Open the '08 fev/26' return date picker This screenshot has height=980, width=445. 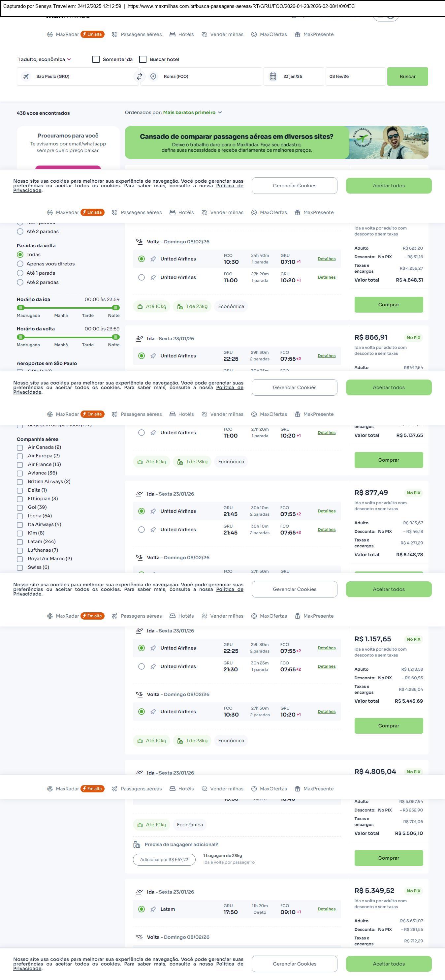(x=355, y=77)
